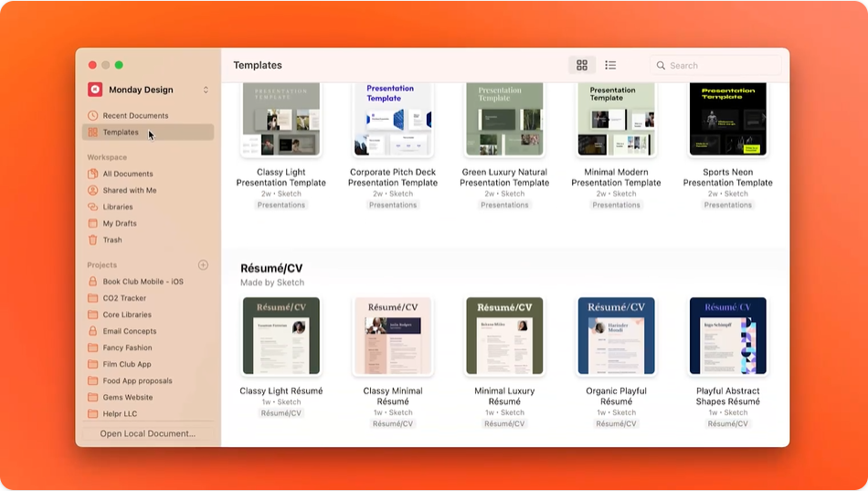Viewport: 868px width, 491px height.
Task: Click the All Documents icon
Action: pyautogui.click(x=92, y=174)
